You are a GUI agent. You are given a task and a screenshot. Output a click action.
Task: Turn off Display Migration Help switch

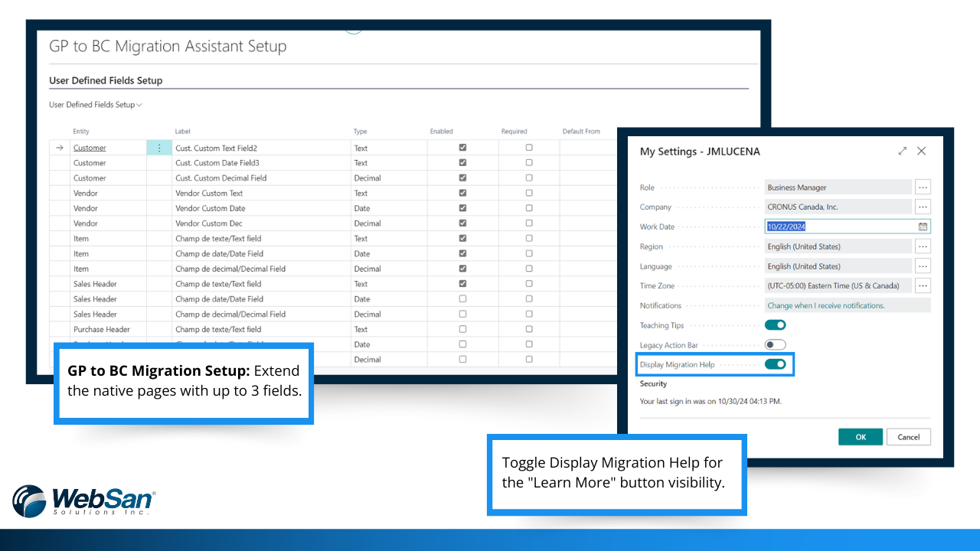point(776,364)
